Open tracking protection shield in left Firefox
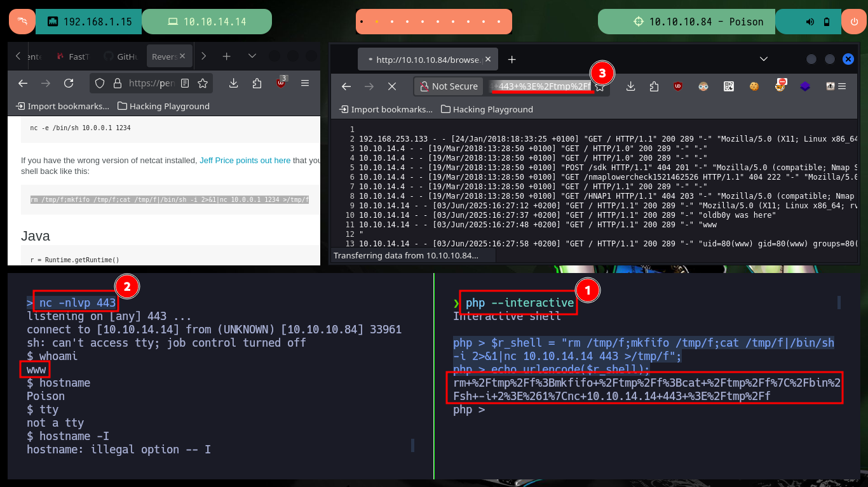 click(x=100, y=83)
